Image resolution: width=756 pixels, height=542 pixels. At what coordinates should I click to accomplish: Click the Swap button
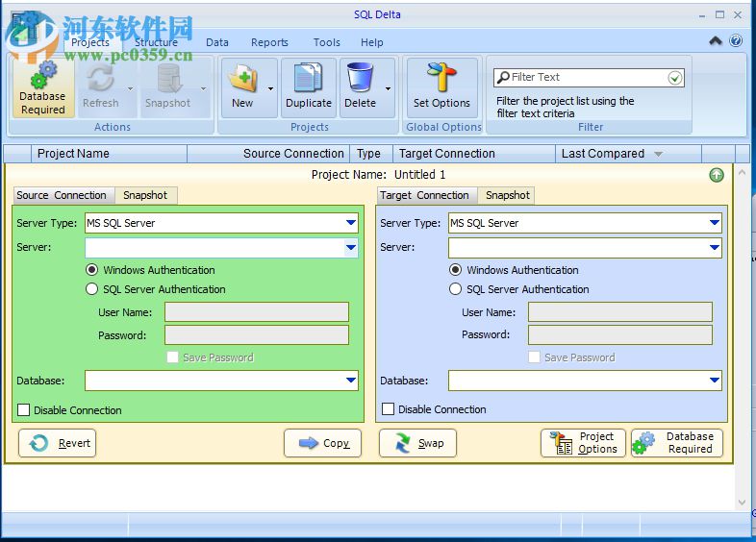[417, 443]
